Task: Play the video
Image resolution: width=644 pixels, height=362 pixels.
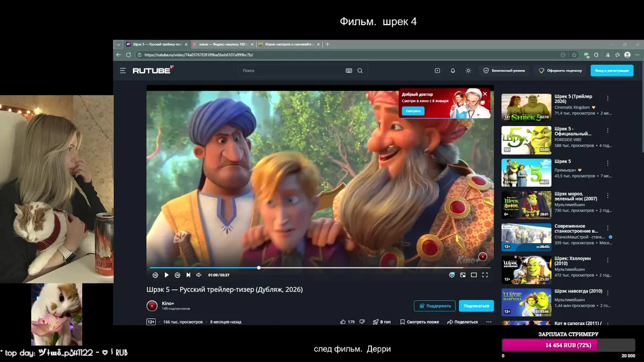Action: pos(167,275)
